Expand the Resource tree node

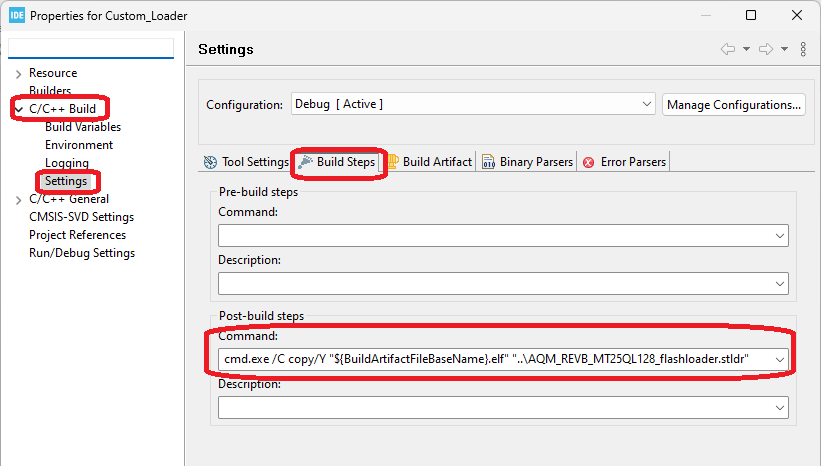(x=19, y=74)
